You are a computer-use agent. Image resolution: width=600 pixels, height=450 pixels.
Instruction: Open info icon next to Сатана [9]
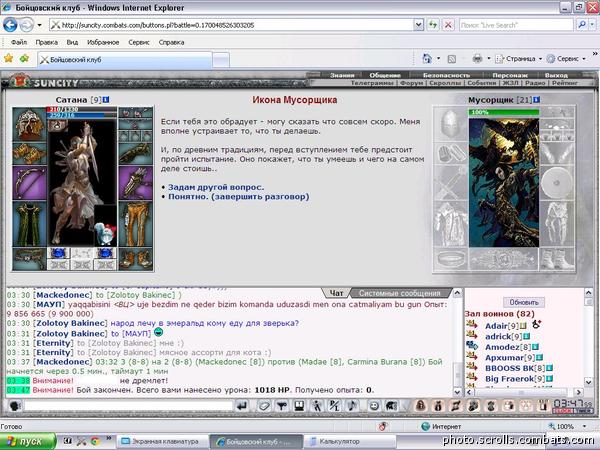click(x=106, y=100)
